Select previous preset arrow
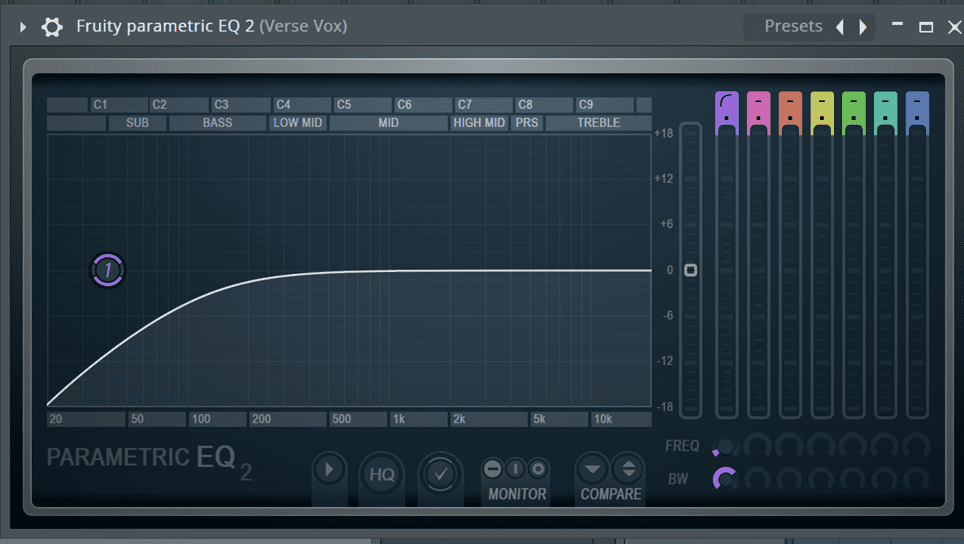This screenshot has height=544, width=964. point(840,27)
